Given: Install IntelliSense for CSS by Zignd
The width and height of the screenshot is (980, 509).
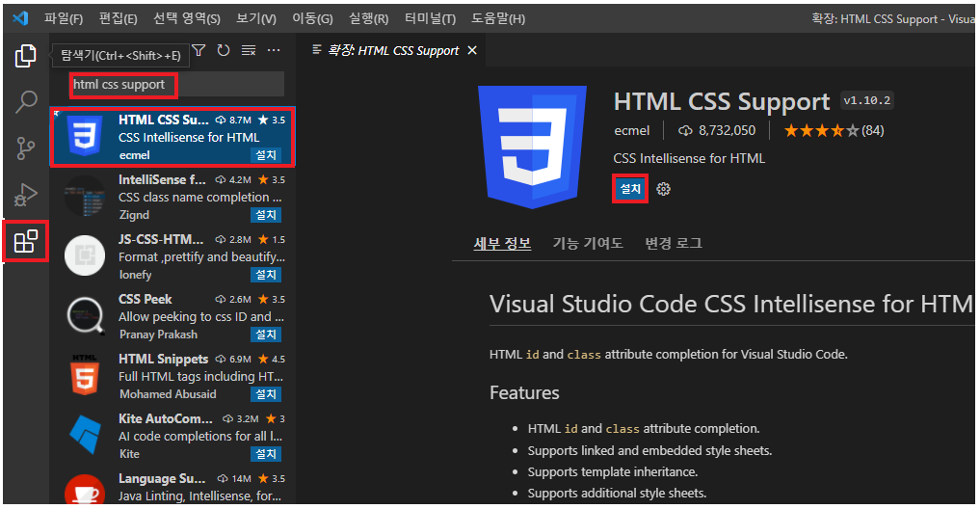Looking at the screenshot, I should pos(266,215).
